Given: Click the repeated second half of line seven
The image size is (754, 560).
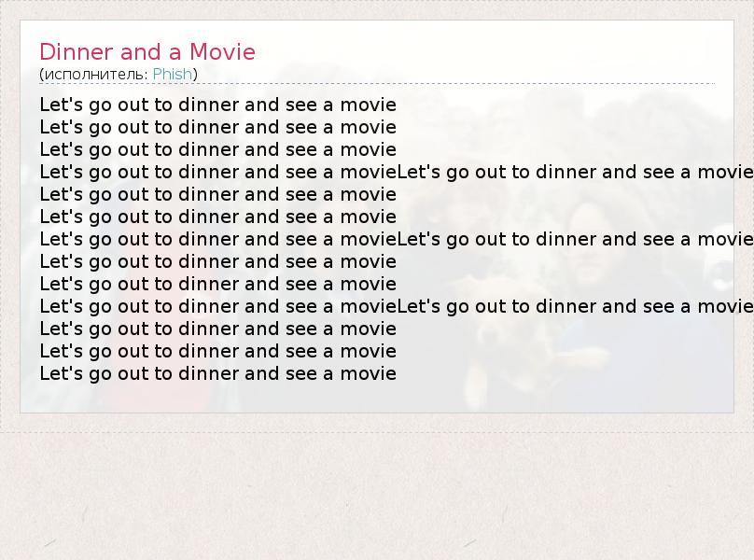Looking at the screenshot, I should (x=575, y=239).
